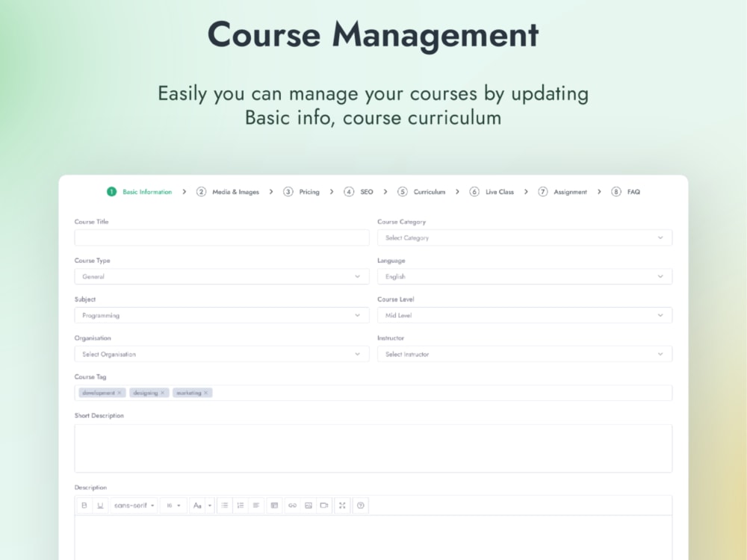Insert a video into the description
The width and height of the screenshot is (747, 560).
325,505
